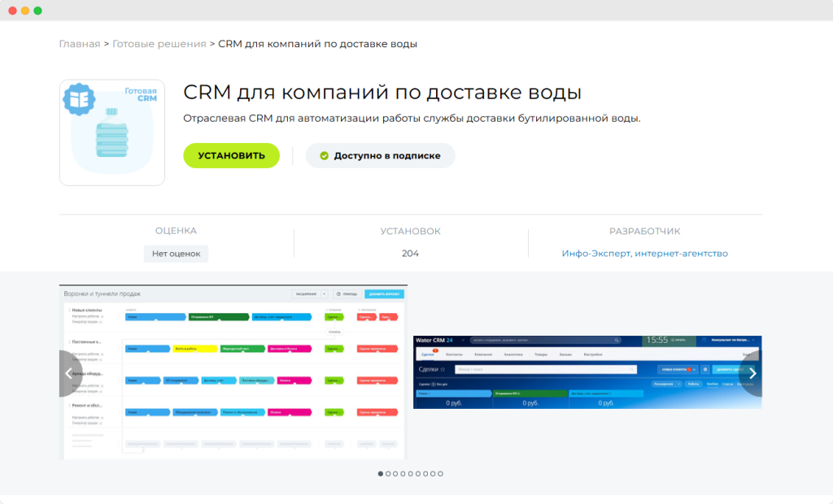The height and width of the screenshot is (504, 833).
Task: Select the seventh carousel dot
Action: tap(425, 474)
